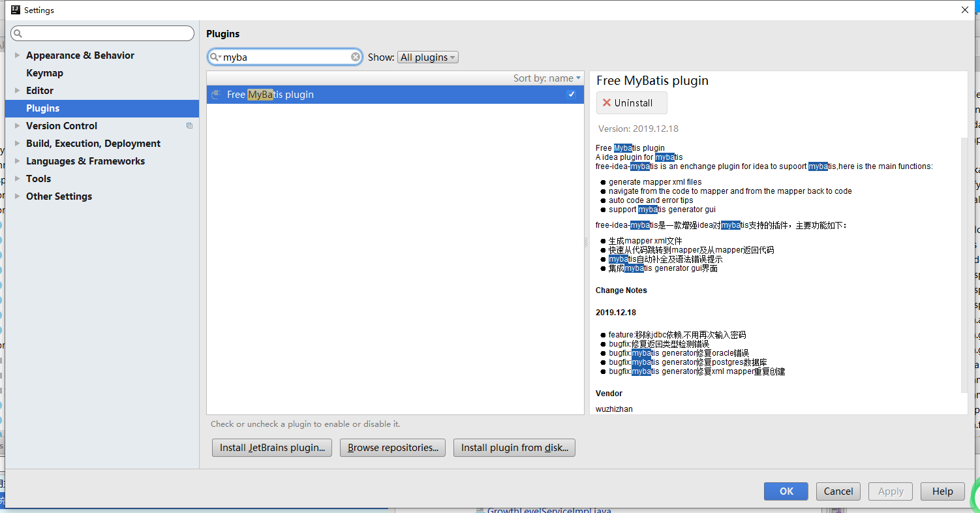980x513 pixels.
Task: Disable the Free MyBatis plugin checkbox
Action: [571, 95]
